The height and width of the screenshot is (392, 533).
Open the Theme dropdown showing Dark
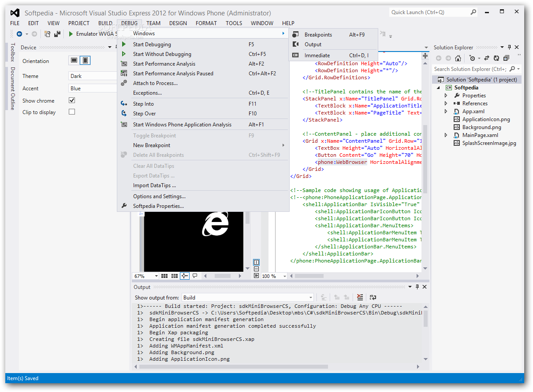(93, 76)
